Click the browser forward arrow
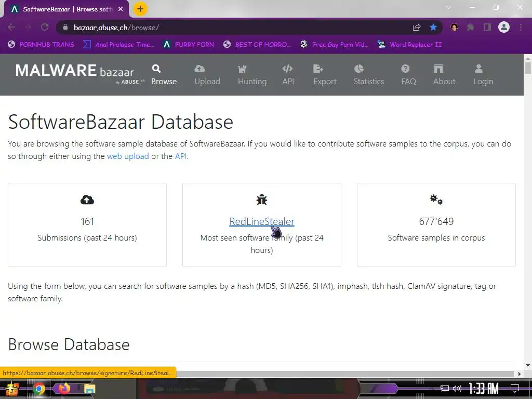The width and height of the screenshot is (532, 399). tap(28, 27)
